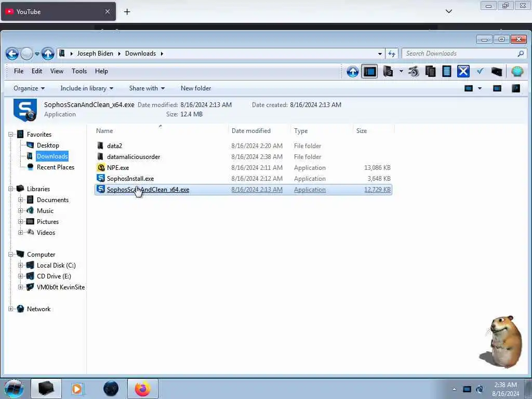Click the blue checkmark properties icon
The width and height of the screenshot is (532, 399).
480,71
